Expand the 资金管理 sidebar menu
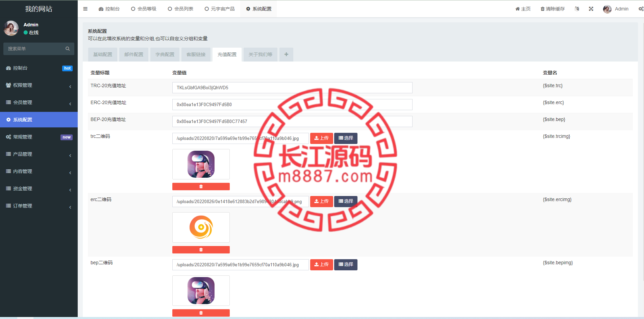This screenshot has width=644, height=319. point(39,189)
